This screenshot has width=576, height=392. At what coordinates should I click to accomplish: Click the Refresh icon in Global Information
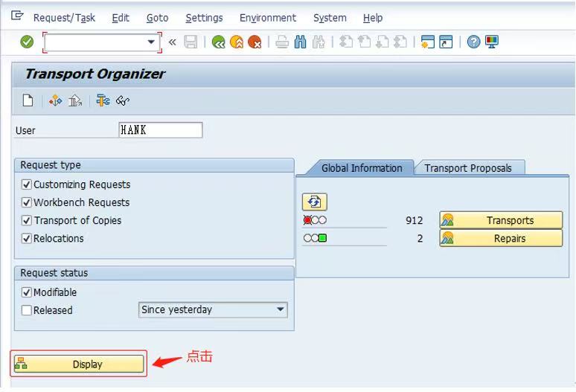tap(315, 202)
